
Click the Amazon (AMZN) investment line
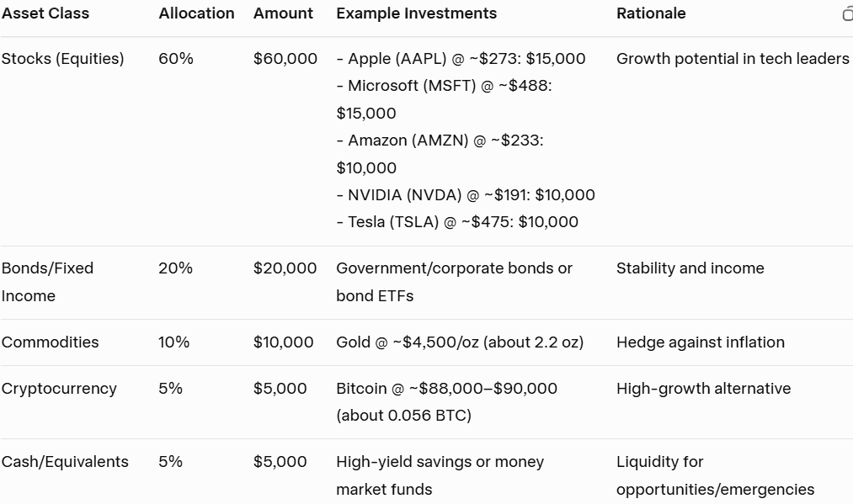pyautogui.click(x=440, y=141)
